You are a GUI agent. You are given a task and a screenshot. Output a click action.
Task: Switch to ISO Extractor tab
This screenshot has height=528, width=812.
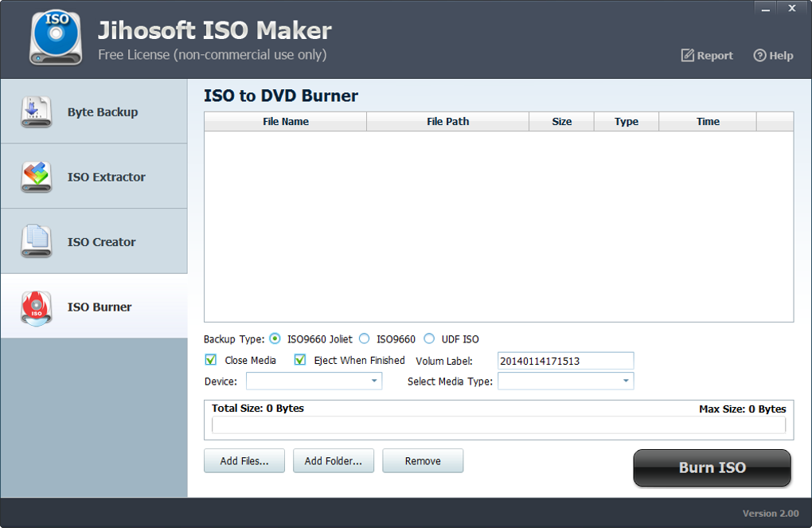(94, 177)
